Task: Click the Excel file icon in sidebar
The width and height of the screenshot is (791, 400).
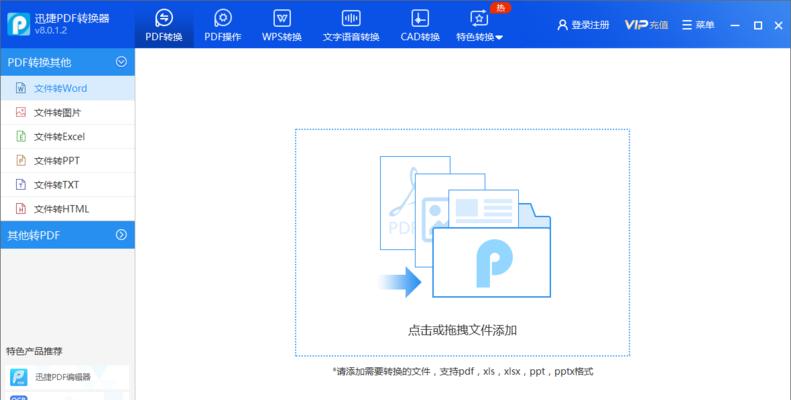Action: pos(21,136)
